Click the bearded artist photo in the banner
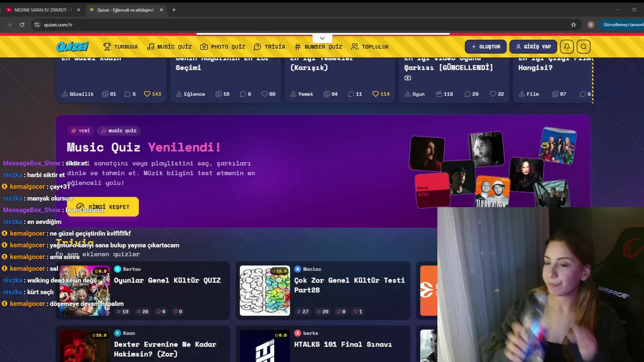This screenshot has width=644, height=362. tap(427, 153)
